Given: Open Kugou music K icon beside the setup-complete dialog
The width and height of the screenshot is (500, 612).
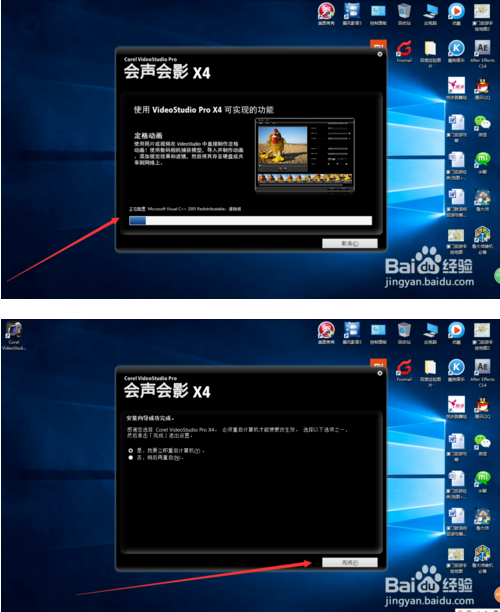Looking at the screenshot, I should pos(456,371).
